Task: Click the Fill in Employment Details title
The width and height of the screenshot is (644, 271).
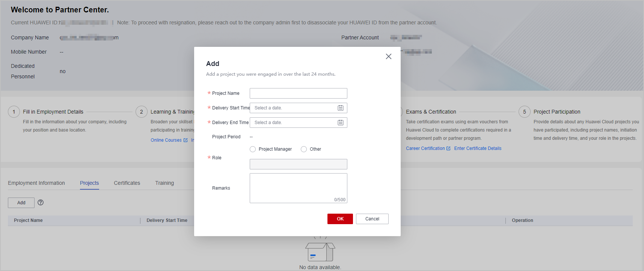Action: pyautogui.click(x=53, y=112)
